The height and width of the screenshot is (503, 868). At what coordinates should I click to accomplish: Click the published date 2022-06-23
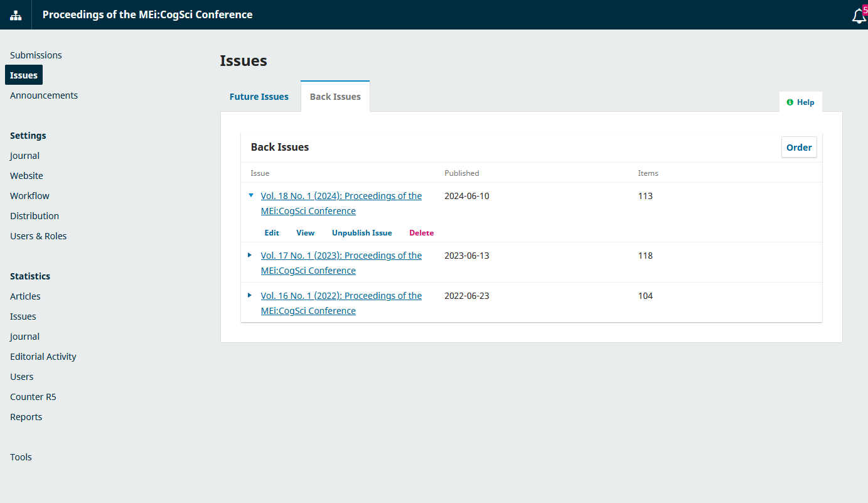(467, 296)
